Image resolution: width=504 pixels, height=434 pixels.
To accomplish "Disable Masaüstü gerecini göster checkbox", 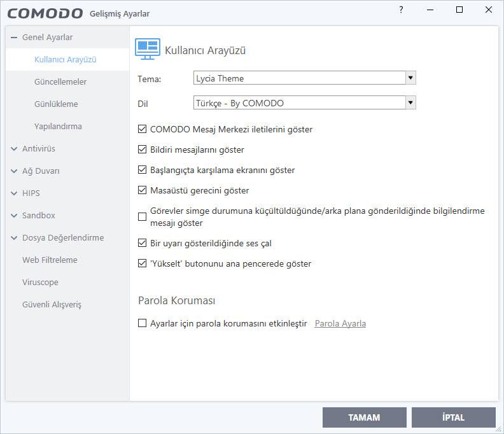I will [143, 190].
